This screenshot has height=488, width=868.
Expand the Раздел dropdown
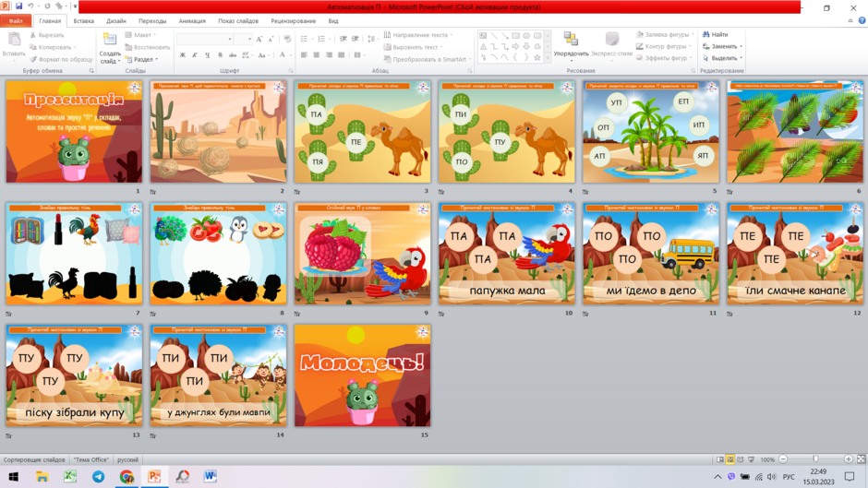(x=141, y=59)
